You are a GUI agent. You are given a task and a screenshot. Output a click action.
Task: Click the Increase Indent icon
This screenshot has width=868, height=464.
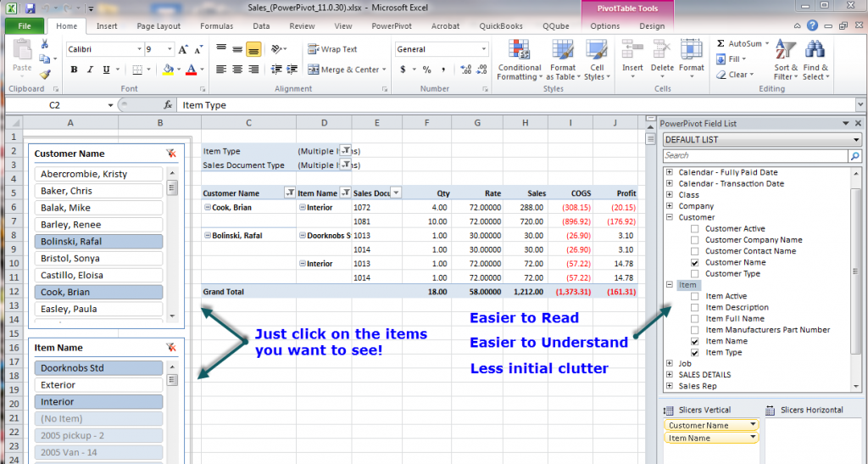tap(292, 70)
